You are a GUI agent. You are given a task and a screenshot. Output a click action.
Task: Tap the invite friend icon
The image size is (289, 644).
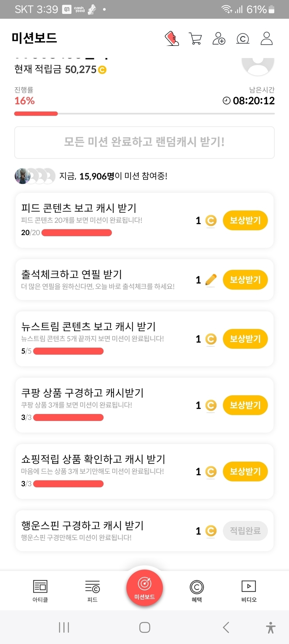click(x=219, y=38)
